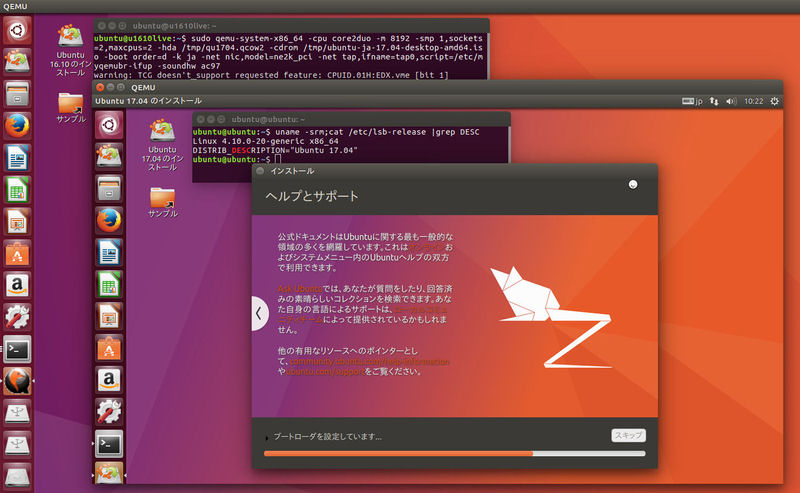Viewport: 800px width, 493px height.
Task: Launch Firefox from the host launcher
Action: pos(17,126)
